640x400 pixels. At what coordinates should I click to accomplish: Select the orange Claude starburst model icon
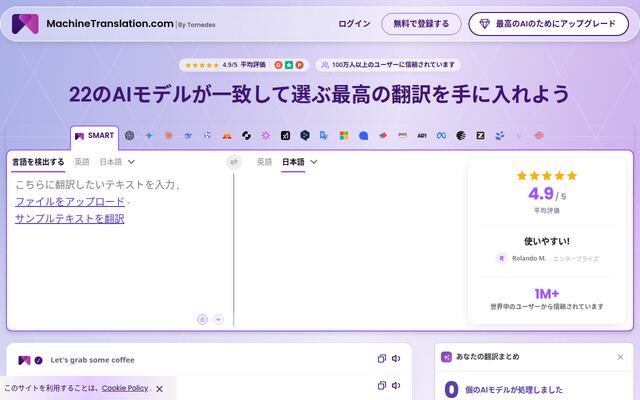click(x=168, y=136)
